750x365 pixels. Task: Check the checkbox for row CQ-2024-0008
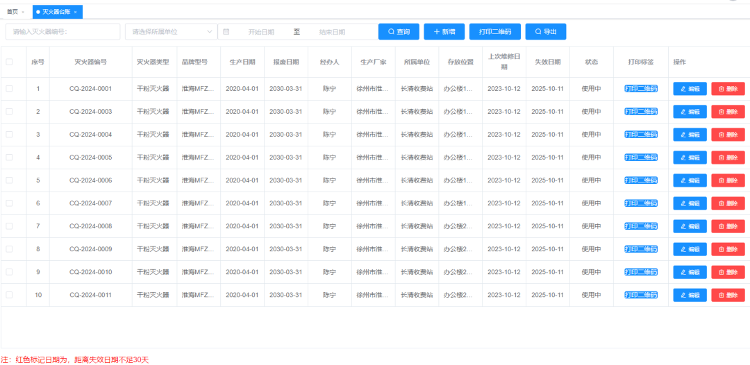tap(9, 226)
